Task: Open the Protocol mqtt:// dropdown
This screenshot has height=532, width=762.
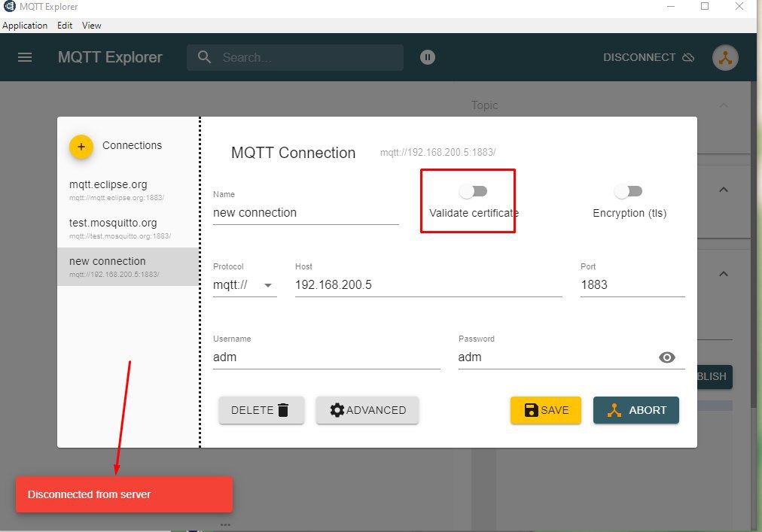Action: point(245,284)
